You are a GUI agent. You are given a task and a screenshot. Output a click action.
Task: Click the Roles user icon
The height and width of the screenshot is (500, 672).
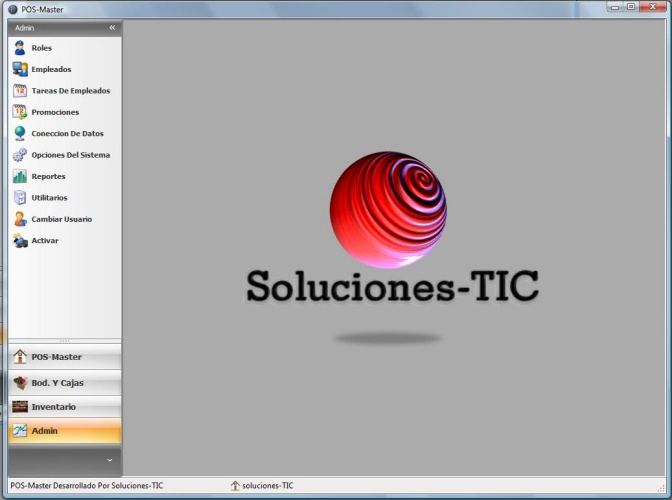tap(20, 48)
